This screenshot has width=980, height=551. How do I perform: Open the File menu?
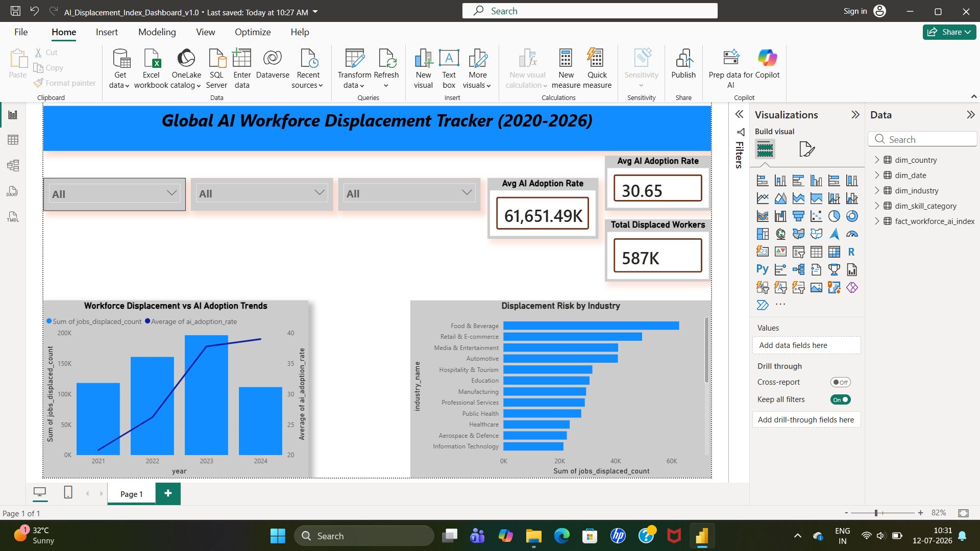click(x=21, y=32)
